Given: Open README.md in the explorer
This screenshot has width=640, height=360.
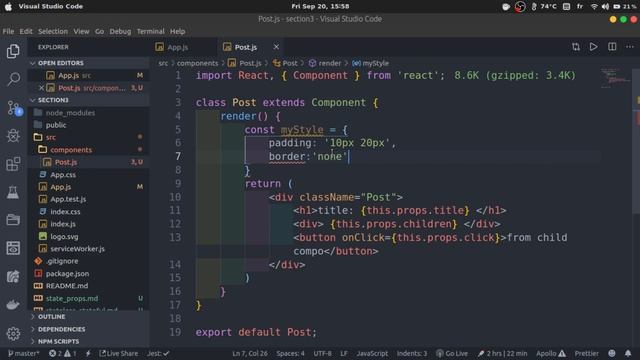Looking at the screenshot, I should coord(67,286).
